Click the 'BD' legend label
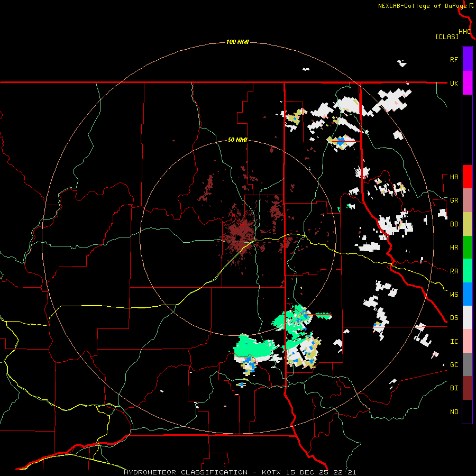Viewport: 476px width, 476px height. (x=454, y=224)
